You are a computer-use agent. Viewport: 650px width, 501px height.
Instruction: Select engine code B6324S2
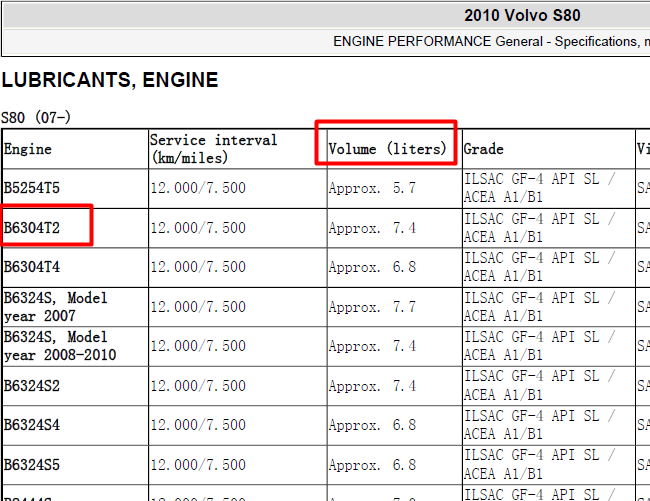pyautogui.click(x=32, y=386)
